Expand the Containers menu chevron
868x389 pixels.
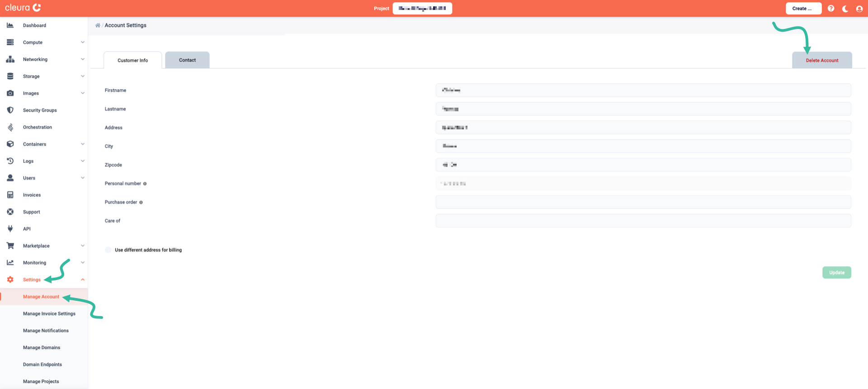click(83, 144)
